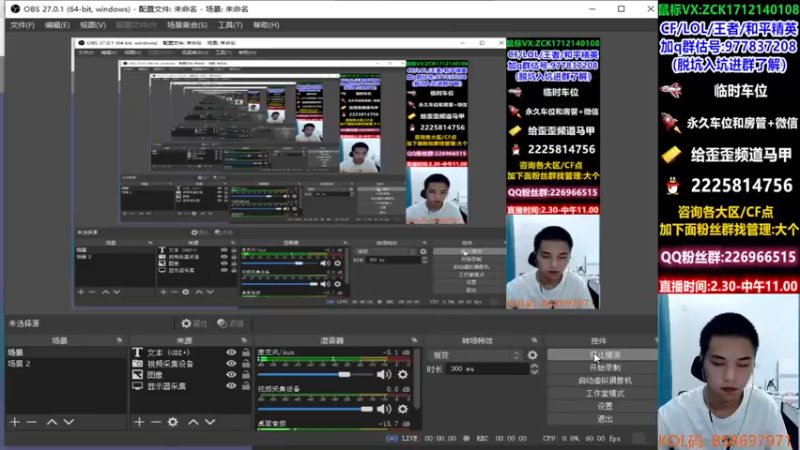800x450 pixels.
Task: Click the 停止推流 button
Action: 604,355
